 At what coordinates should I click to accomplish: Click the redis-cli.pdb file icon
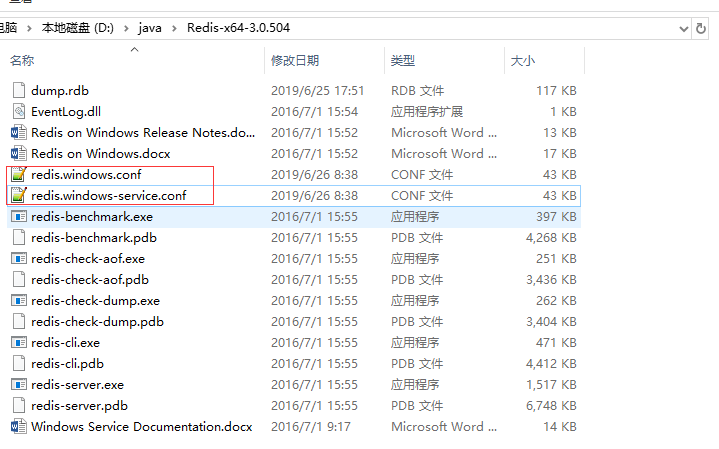pos(19,364)
